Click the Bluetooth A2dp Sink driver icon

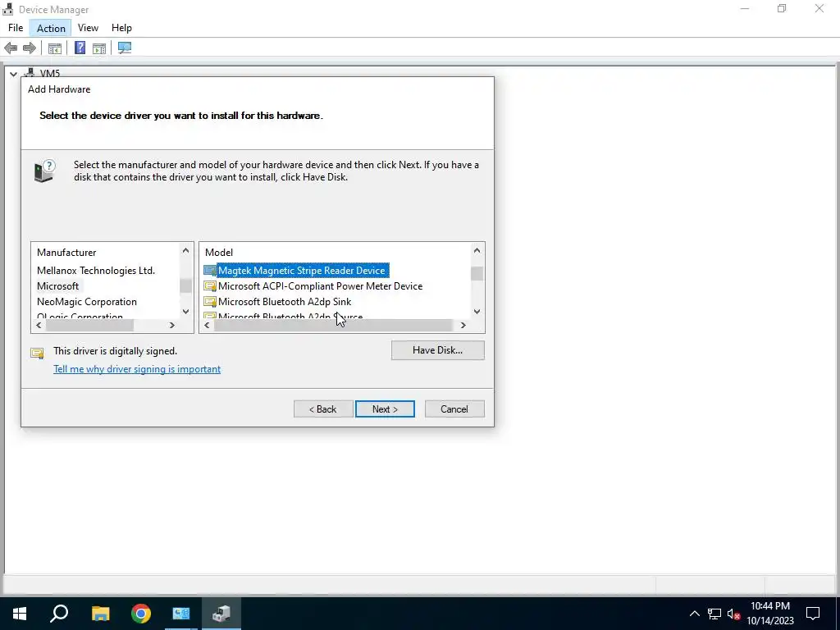coord(210,302)
